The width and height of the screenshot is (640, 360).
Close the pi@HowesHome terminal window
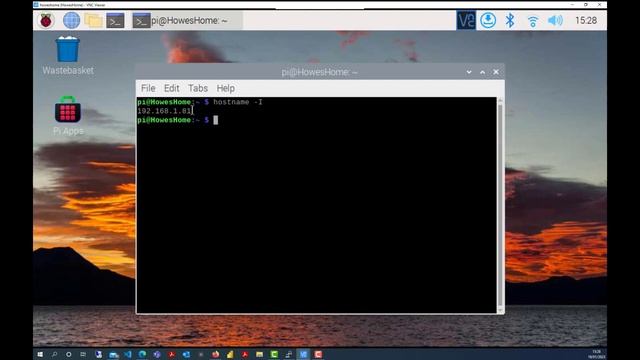click(496, 72)
